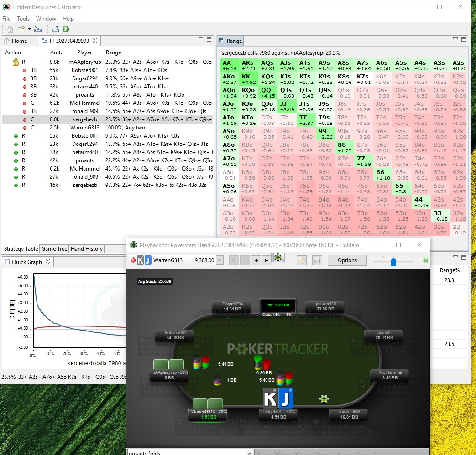Select sergebezb raise 16k row
This screenshot has width=476, height=455.
coord(107,185)
